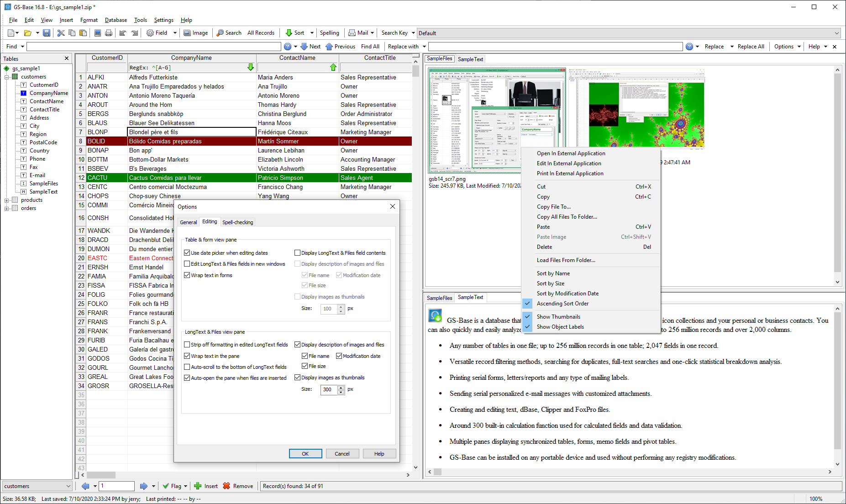846x504 pixels.
Task: Click the blue Next down-arrow icon
Action: (304, 47)
